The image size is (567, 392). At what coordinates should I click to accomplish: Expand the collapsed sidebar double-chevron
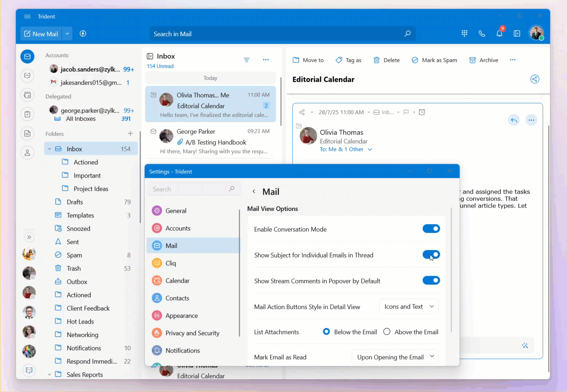coord(29,237)
